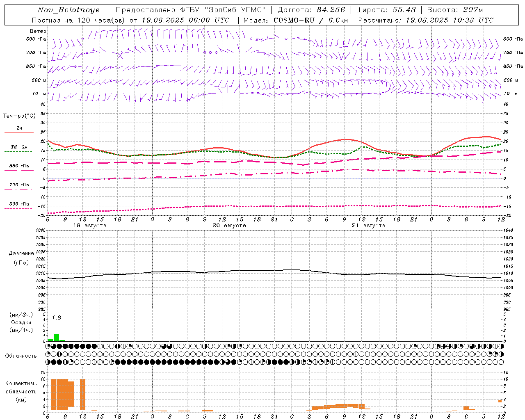Click 'Рассчитано: 19.08.2025 10:38 UTC' timestamp
The height and width of the screenshot is (420, 525).
[x=426, y=20]
